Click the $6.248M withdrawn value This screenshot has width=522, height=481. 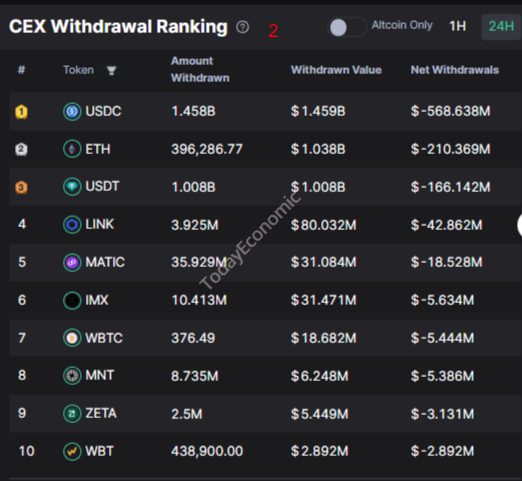[320, 376]
